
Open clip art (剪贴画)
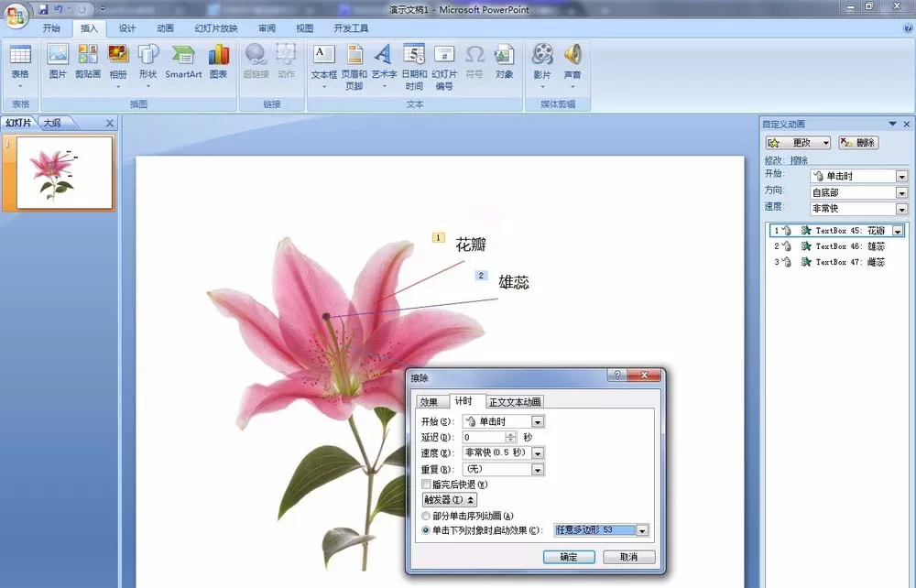click(x=88, y=62)
